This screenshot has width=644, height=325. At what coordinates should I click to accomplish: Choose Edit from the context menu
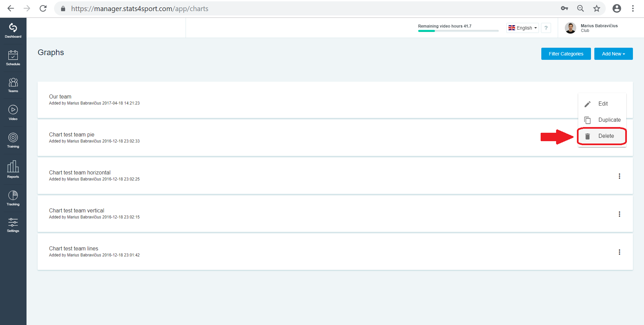[x=602, y=104]
